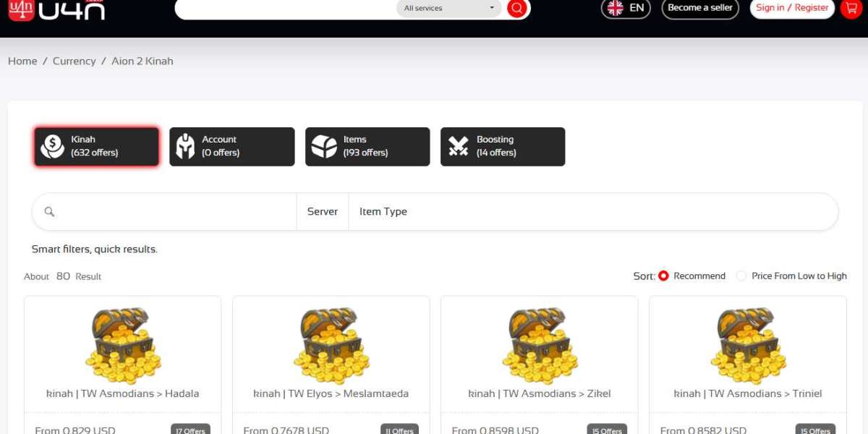Select Price From Low to High sort

[x=741, y=276]
